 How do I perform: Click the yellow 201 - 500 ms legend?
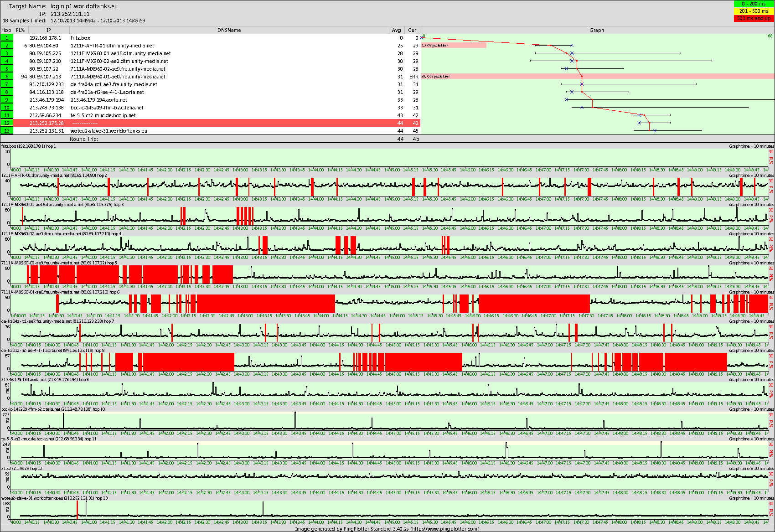coord(754,11)
